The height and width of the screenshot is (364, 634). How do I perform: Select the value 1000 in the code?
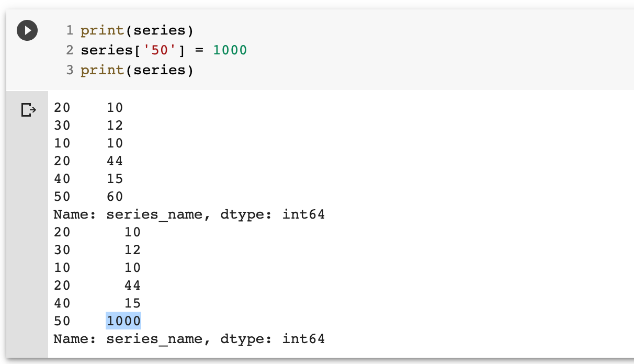pyautogui.click(x=229, y=50)
